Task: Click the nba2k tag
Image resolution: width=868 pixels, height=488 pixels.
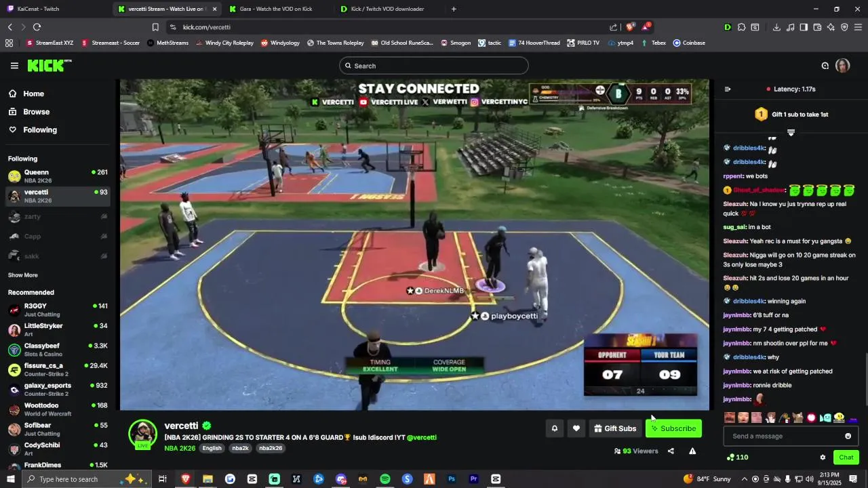Action: coord(240,449)
